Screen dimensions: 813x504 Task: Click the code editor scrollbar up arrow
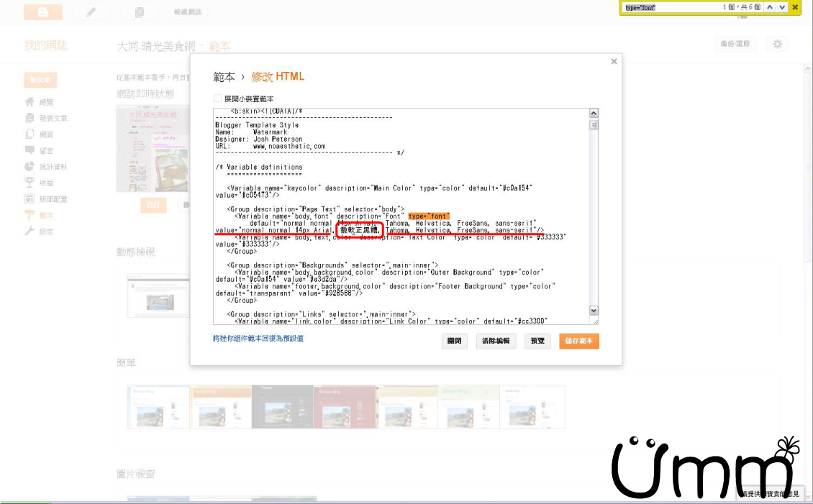(594, 113)
